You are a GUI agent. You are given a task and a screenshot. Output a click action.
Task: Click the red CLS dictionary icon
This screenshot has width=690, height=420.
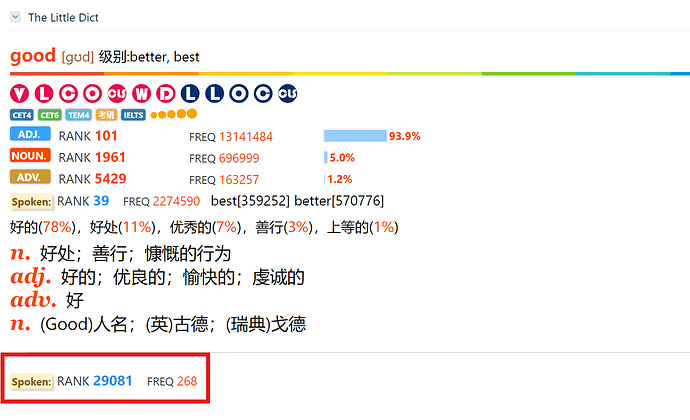117,94
